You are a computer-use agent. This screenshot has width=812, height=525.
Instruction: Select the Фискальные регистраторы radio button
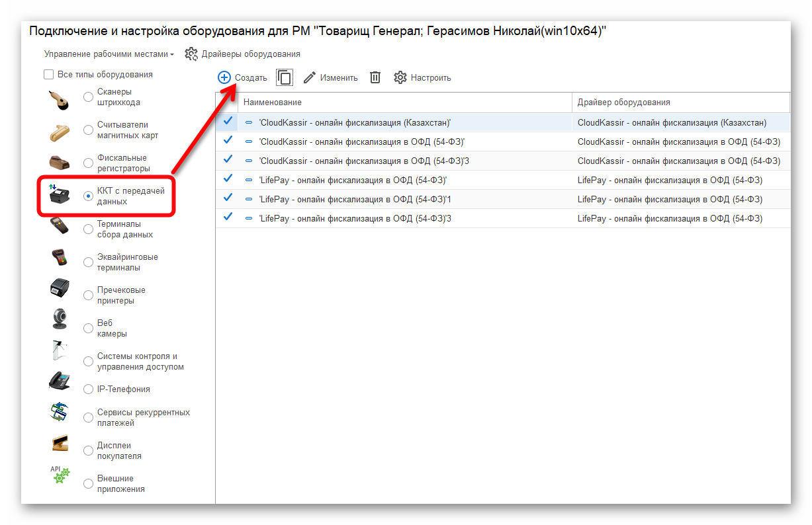coord(88,163)
